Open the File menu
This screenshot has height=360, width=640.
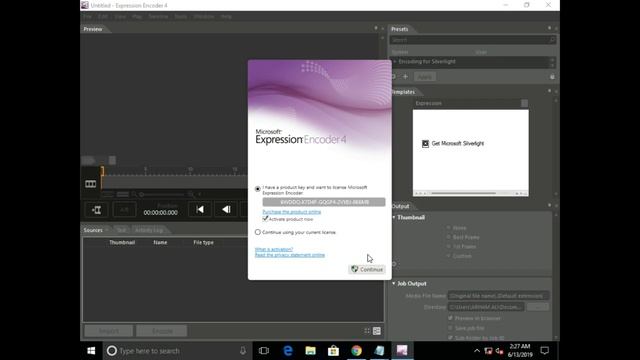tap(87, 17)
